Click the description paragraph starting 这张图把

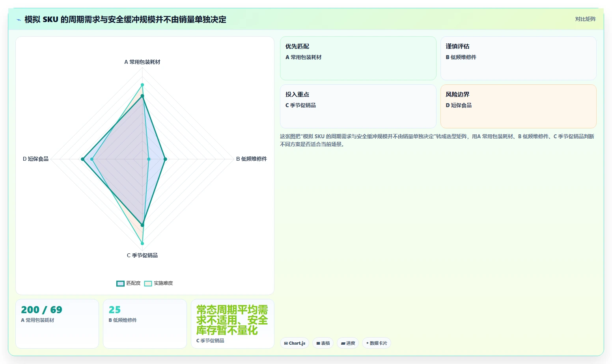pos(437,140)
